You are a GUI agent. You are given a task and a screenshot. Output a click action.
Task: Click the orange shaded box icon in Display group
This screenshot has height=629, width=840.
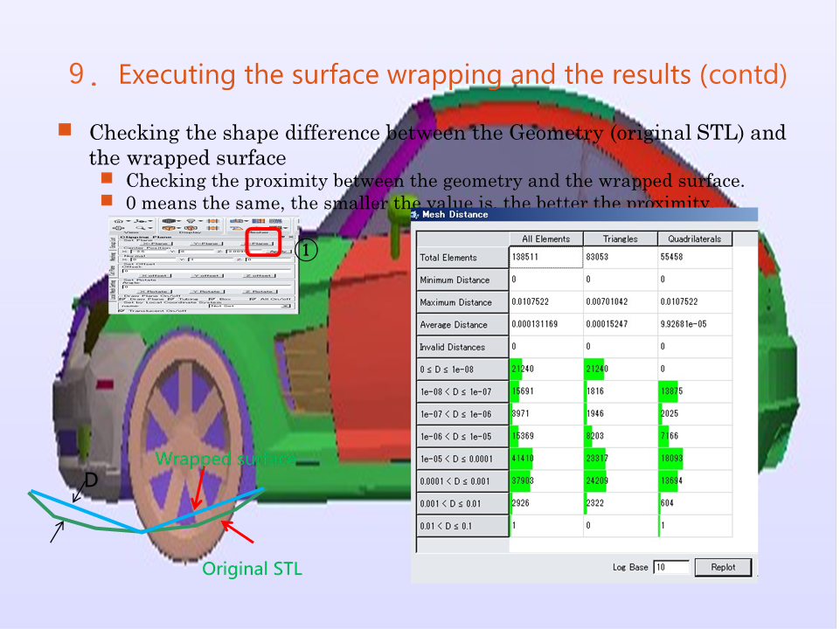(x=169, y=228)
